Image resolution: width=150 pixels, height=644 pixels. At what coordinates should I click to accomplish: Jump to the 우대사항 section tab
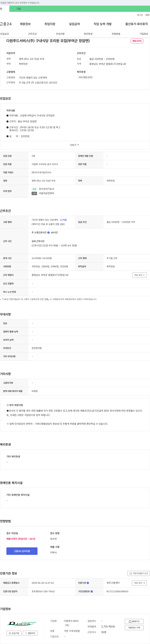[x=60, y=34]
